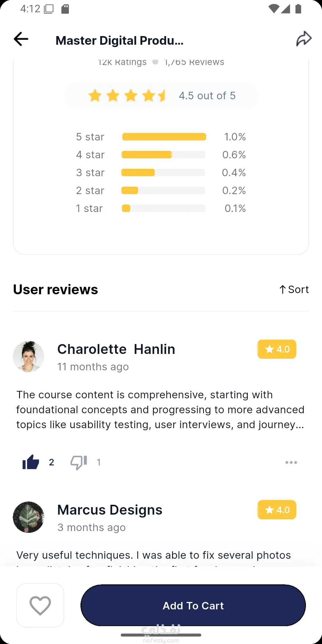Click the Marcus Designs reviewer name
This screenshot has width=322, height=644.
click(x=110, y=510)
